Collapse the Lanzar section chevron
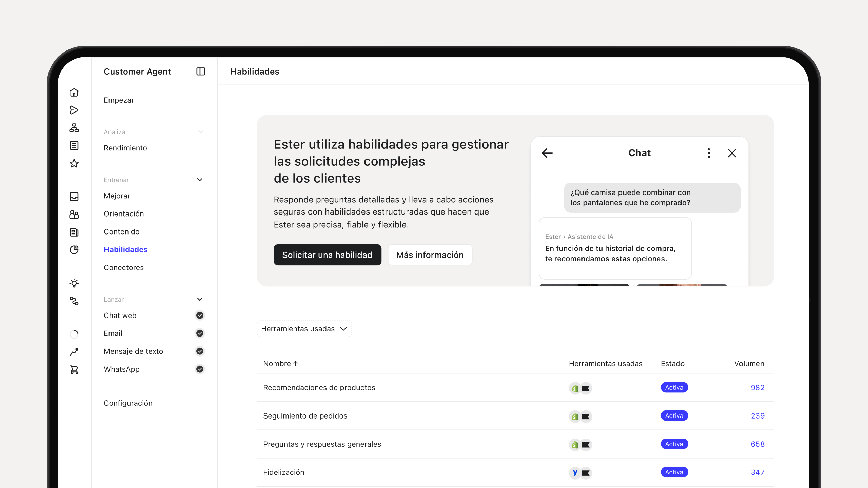The image size is (868, 488). click(x=200, y=299)
